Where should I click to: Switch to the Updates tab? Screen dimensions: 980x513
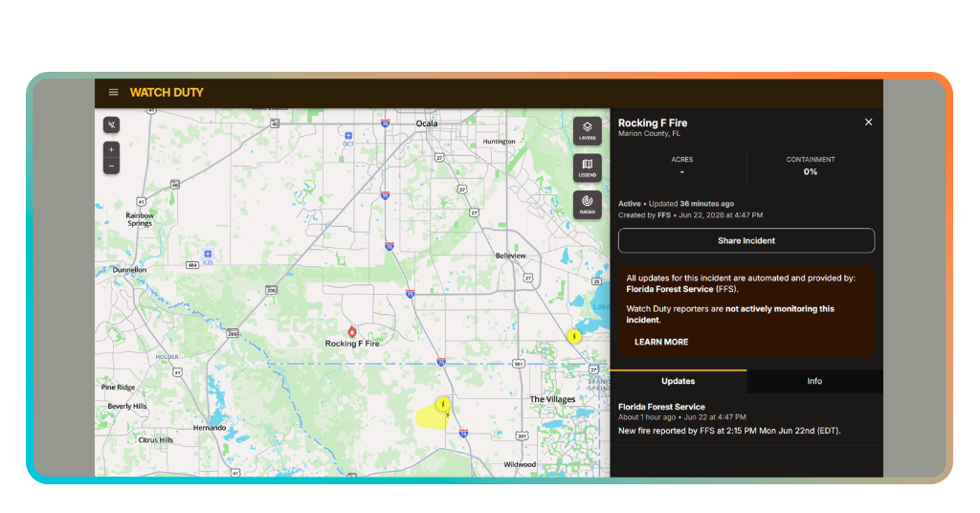click(679, 381)
